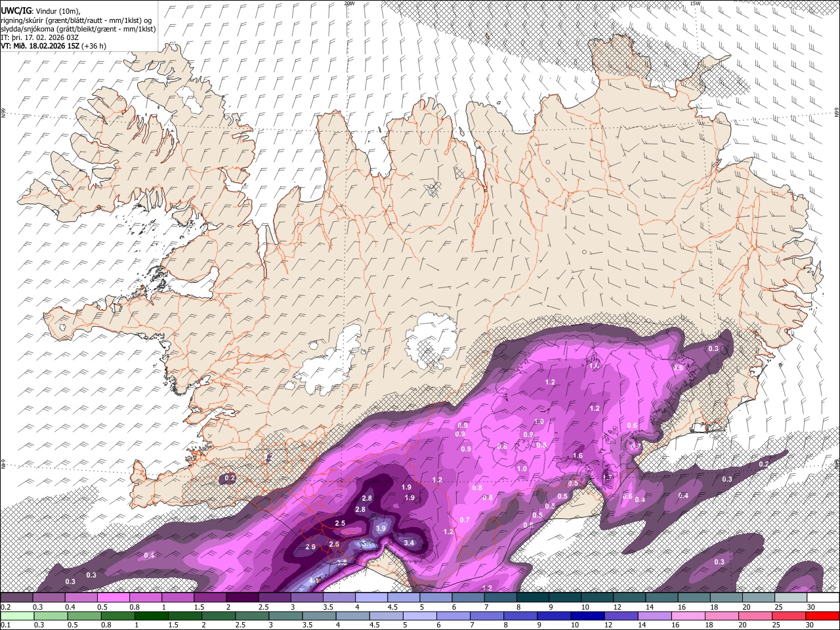Click the '3.4' precipitation value on map
The image size is (840, 630).
(x=409, y=543)
